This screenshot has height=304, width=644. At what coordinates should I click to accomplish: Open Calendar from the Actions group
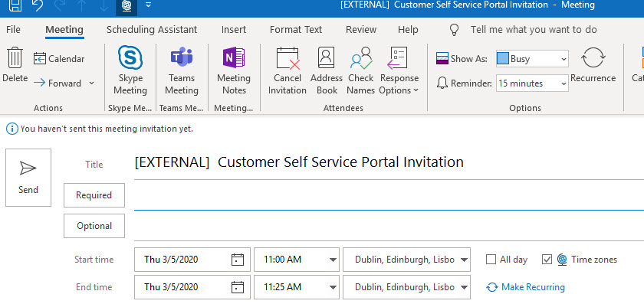pos(59,59)
